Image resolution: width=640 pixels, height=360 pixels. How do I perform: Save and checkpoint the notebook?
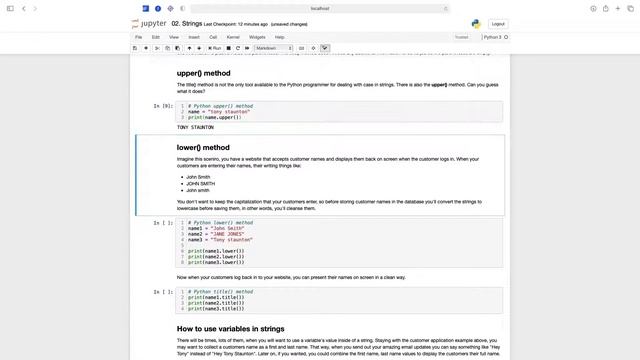135,48
